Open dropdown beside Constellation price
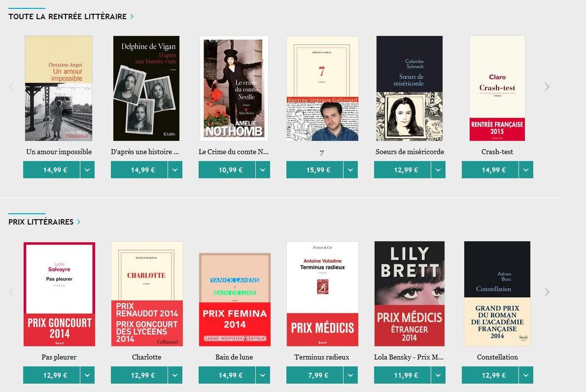586x392 pixels. click(526, 375)
